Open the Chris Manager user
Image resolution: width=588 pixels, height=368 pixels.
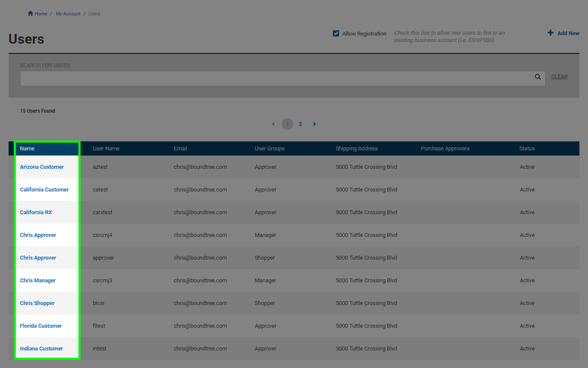click(38, 281)
